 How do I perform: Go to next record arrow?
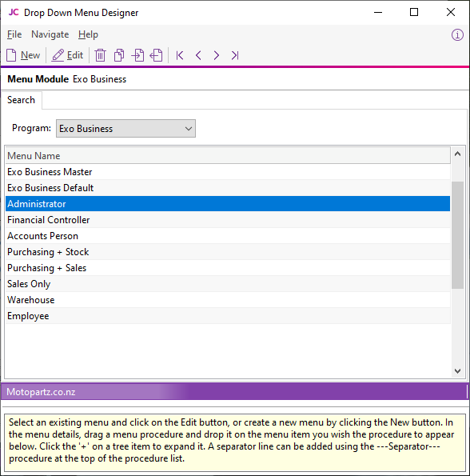tap(216, 55)
